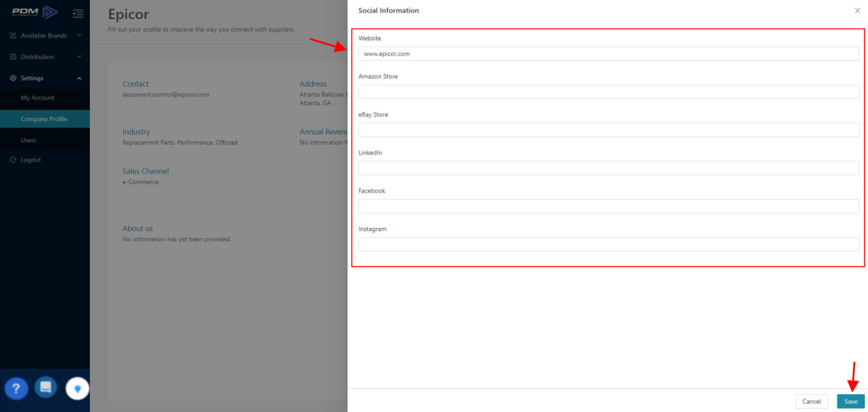The height and width of the screenshot is (412, 868).
Task: Click the e-Commerce sales channel text
Action: 140,182
